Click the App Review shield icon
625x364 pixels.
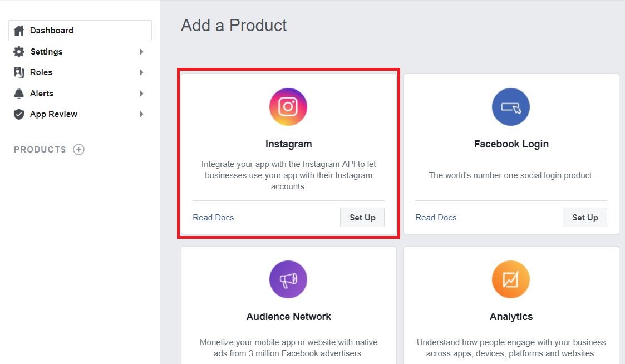(19, 114)
